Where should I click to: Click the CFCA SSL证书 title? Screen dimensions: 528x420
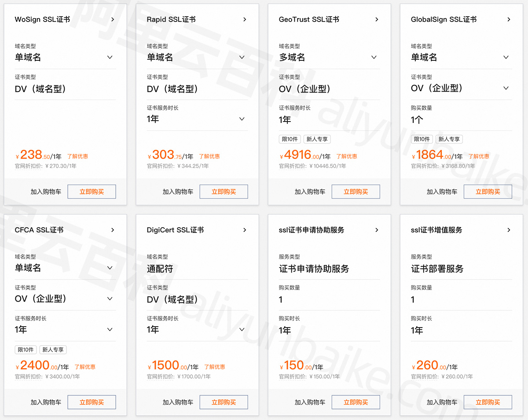click(x=39, y=230)
